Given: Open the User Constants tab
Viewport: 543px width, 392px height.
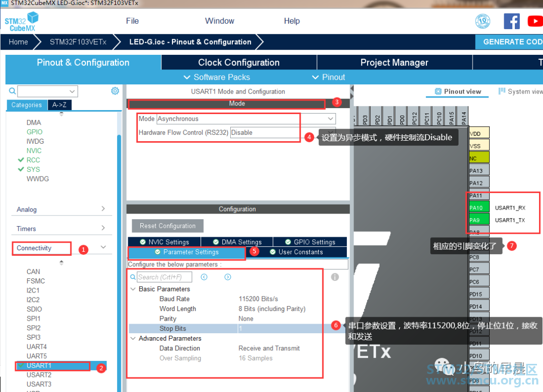Looking at the screenshot, I should (x=296, y=252).
